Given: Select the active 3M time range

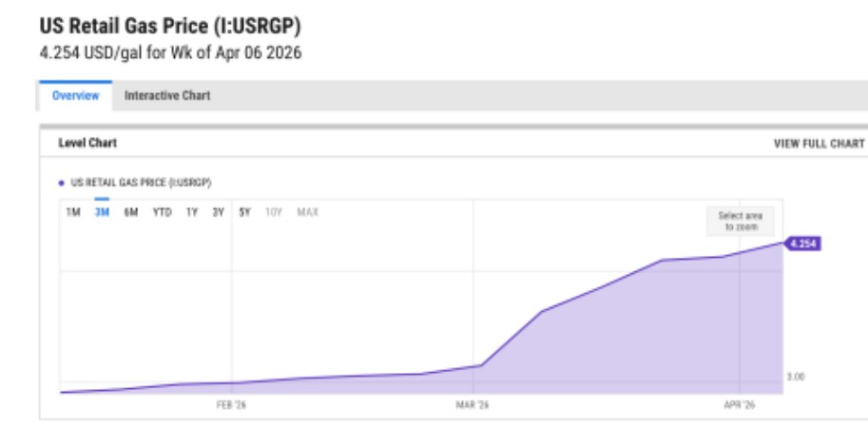Looking at the screenshot, I should 102,212.
